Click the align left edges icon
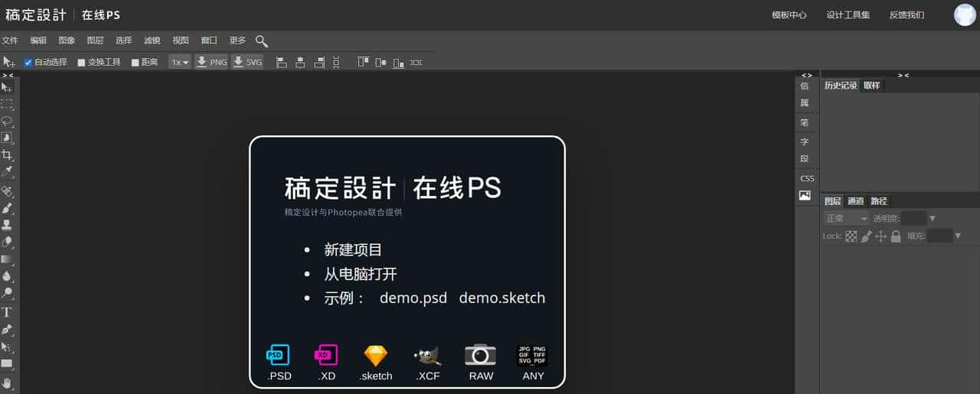The width and height of the screenshot is (980, 394). [282, 62]
